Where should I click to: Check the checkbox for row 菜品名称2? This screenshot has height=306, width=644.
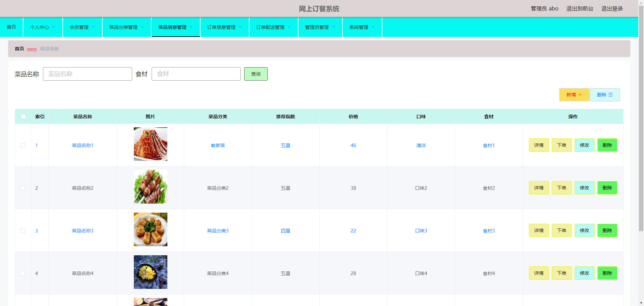(x=23, y=188)
